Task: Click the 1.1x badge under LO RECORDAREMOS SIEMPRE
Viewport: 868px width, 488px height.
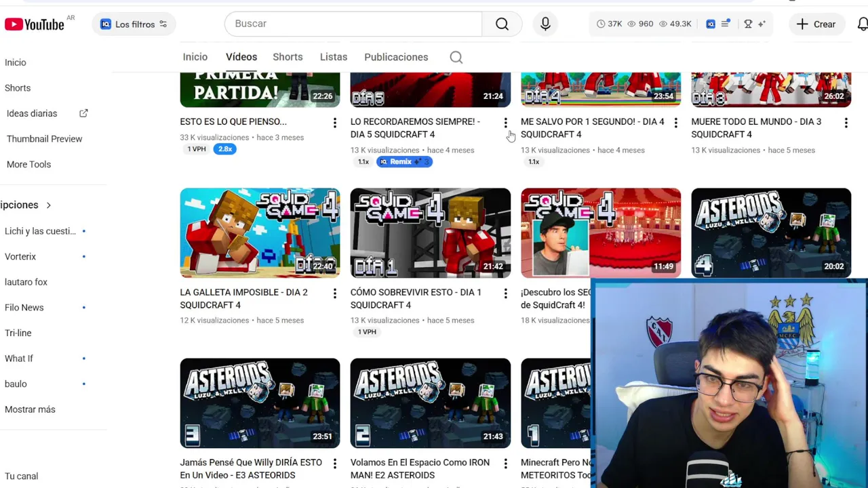Action: tap(363, 161)
